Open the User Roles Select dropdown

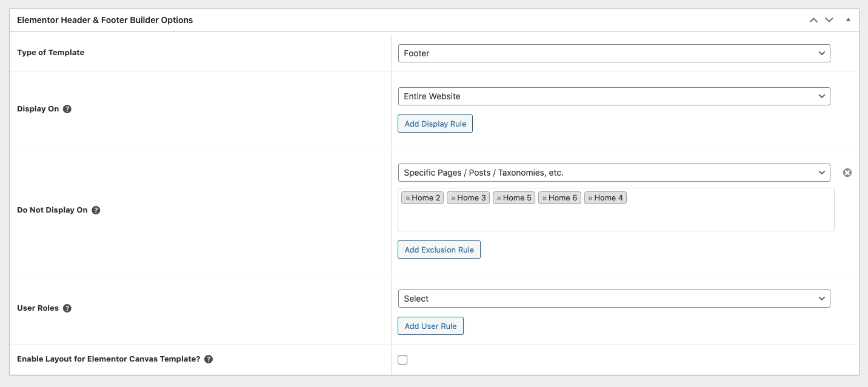[613, 299]
